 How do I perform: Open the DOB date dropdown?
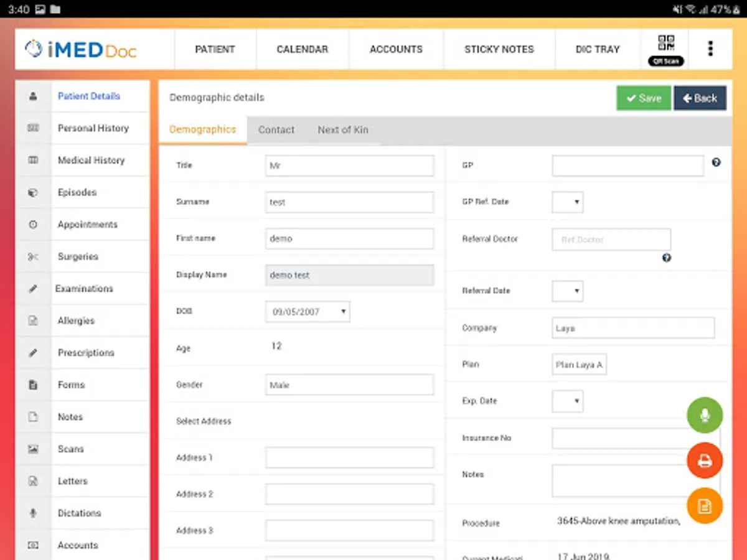[x=308, y=312]
